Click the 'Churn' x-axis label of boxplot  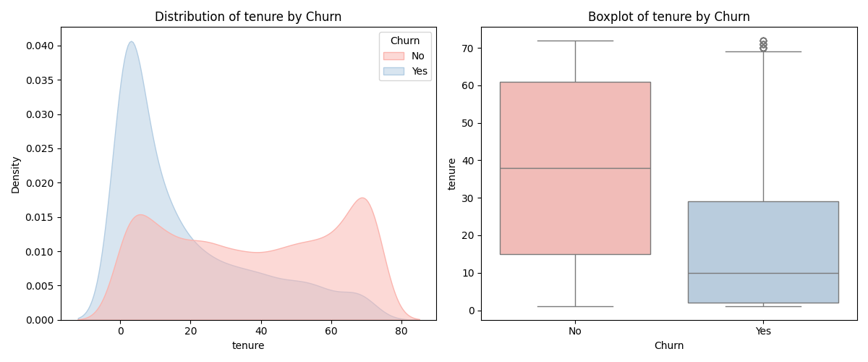point(668,346)
